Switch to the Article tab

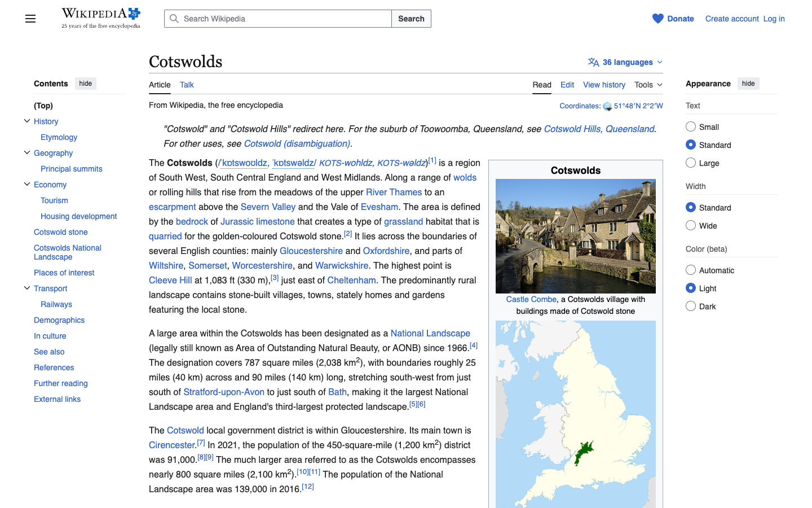(x=160, y=85)
